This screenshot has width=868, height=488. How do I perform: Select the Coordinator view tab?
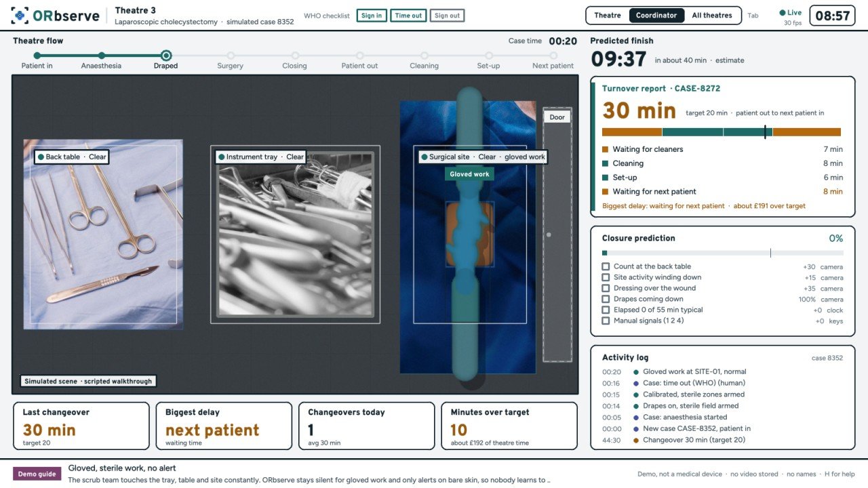656,16
